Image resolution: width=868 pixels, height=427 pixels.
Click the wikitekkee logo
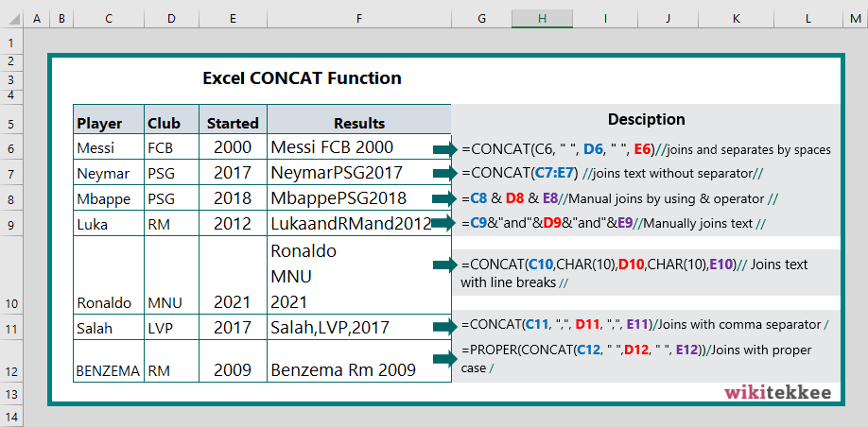pos(778,393)
